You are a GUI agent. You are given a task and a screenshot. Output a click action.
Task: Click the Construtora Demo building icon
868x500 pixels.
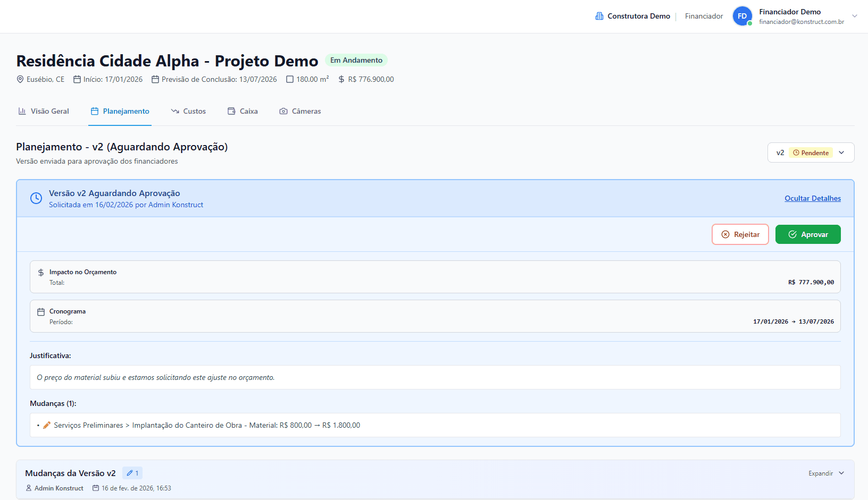click(x=599, y=16)
